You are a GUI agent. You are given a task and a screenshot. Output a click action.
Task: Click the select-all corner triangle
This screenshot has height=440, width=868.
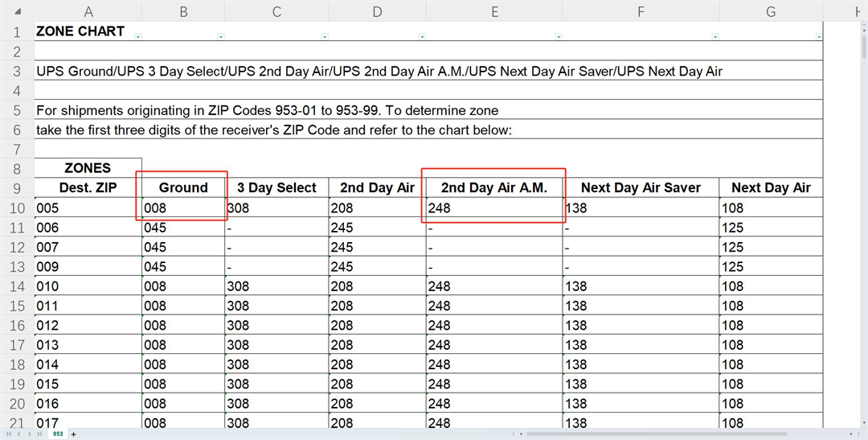(16, 10)
